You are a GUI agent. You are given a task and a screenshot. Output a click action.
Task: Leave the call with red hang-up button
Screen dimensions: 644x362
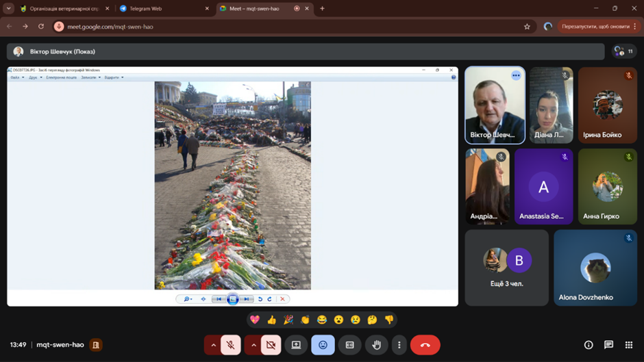tap(425, 345)
